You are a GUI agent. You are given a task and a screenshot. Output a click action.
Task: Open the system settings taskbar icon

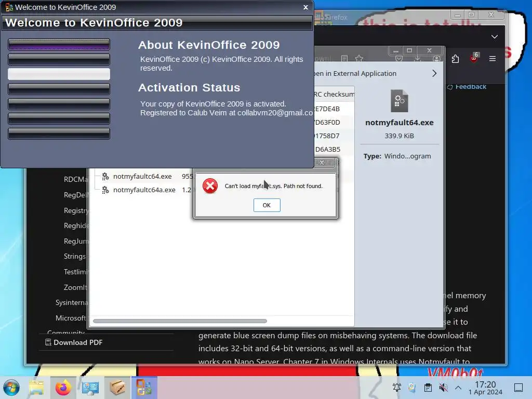90,388
